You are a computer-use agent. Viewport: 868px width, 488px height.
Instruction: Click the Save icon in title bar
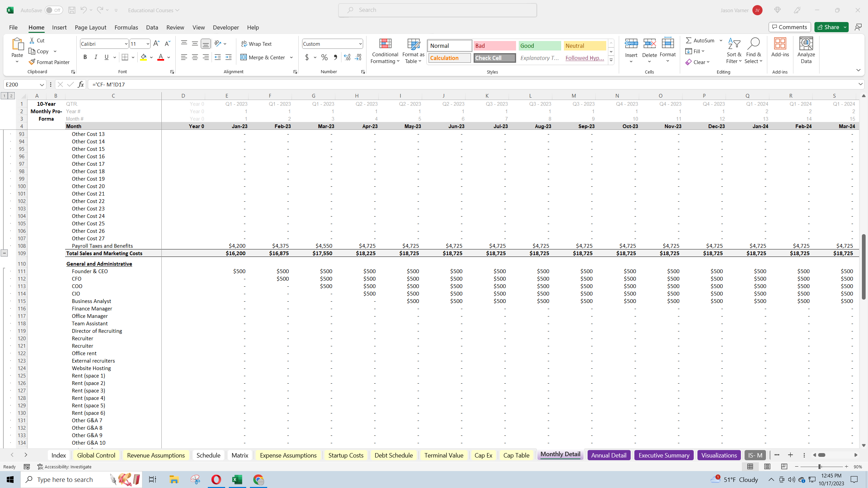click(72, 10)
